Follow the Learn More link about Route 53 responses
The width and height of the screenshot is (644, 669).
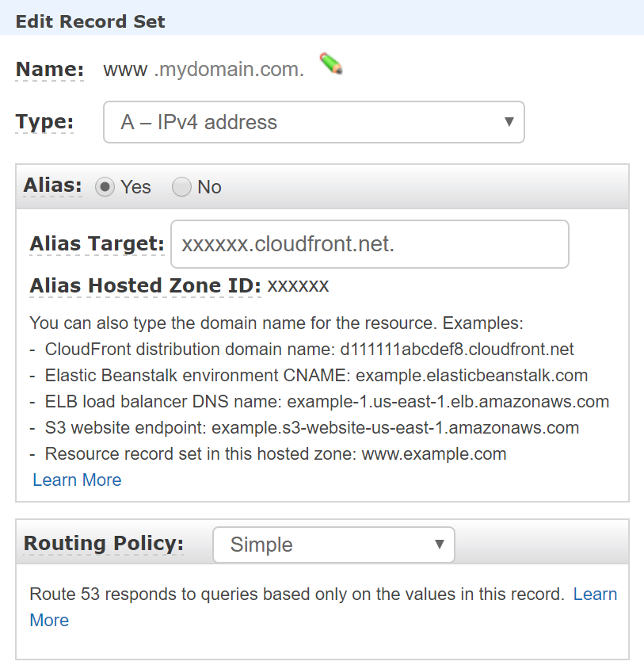click(x=595, y=594)
